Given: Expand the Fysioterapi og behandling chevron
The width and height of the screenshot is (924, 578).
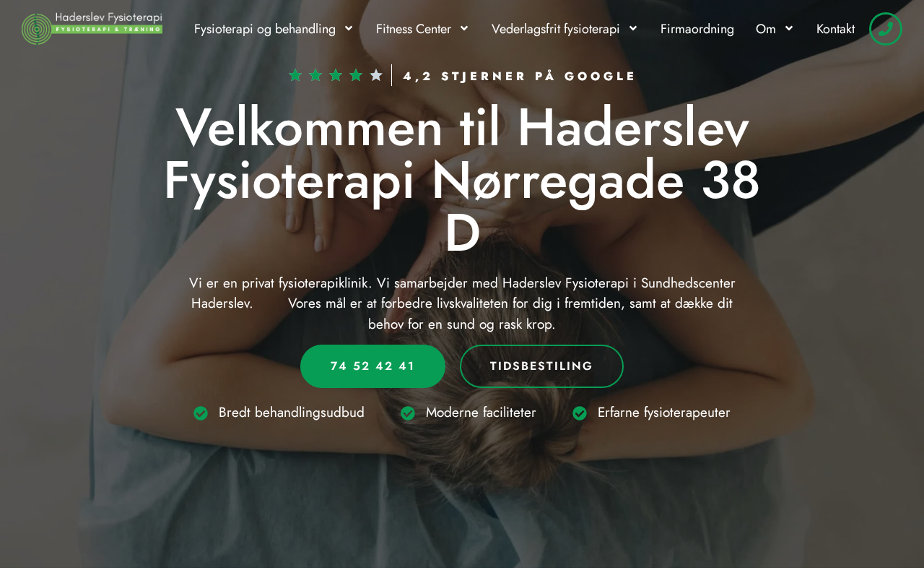Looking at the screenshot, I should coord(349,28).
